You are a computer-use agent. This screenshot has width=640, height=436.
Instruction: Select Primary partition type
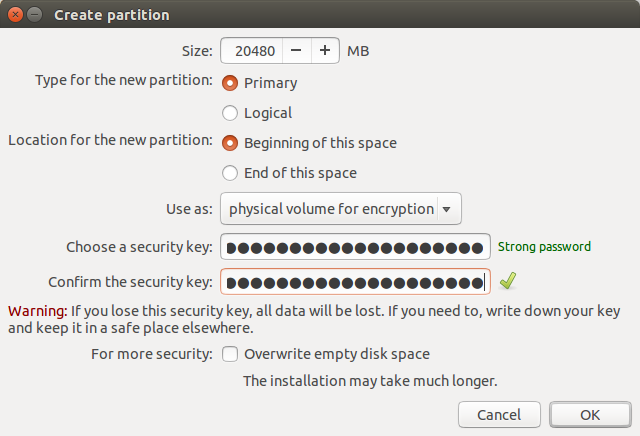click(230, 83)
